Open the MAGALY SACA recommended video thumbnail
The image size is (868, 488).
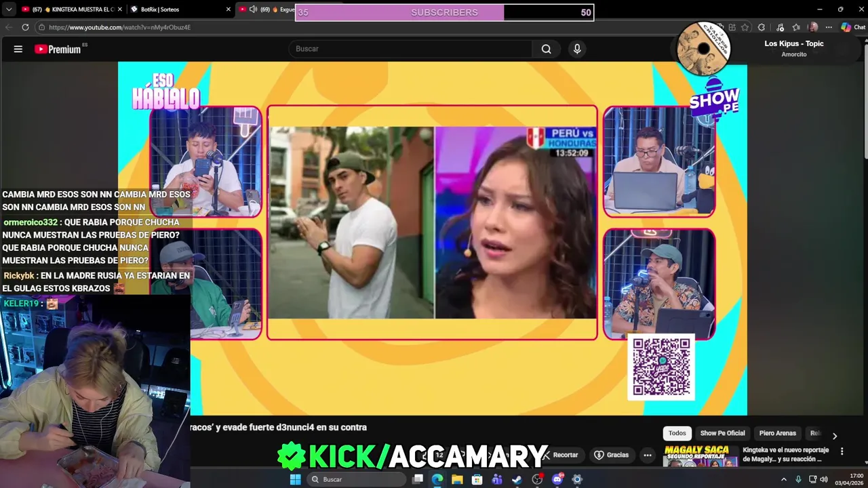pos(701,455)
